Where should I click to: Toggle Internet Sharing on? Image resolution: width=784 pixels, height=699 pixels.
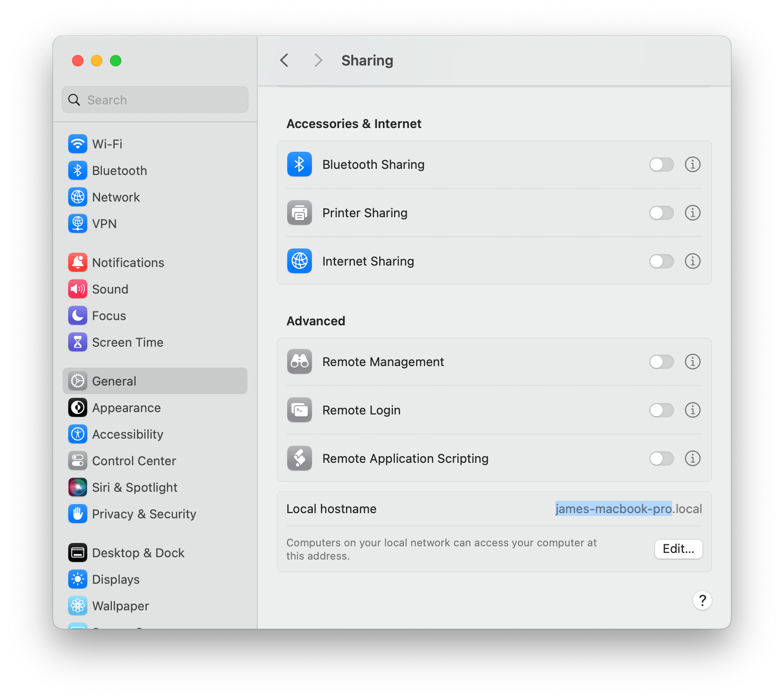pos(661,261)
